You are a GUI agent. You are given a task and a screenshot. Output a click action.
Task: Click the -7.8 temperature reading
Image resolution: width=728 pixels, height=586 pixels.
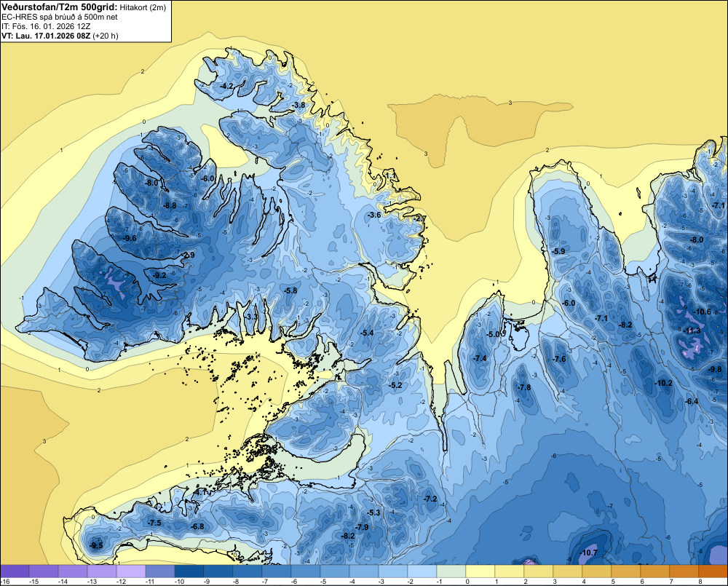(x=524, y=388)
